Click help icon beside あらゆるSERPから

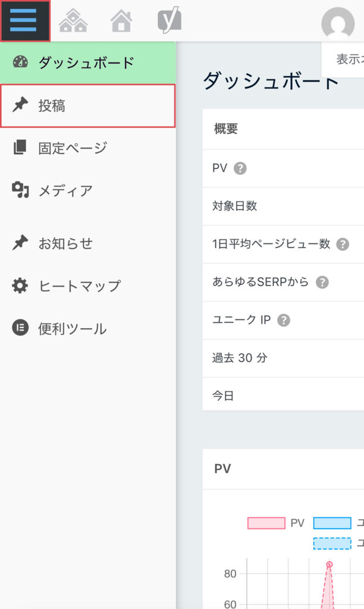[x=322, y=282]
